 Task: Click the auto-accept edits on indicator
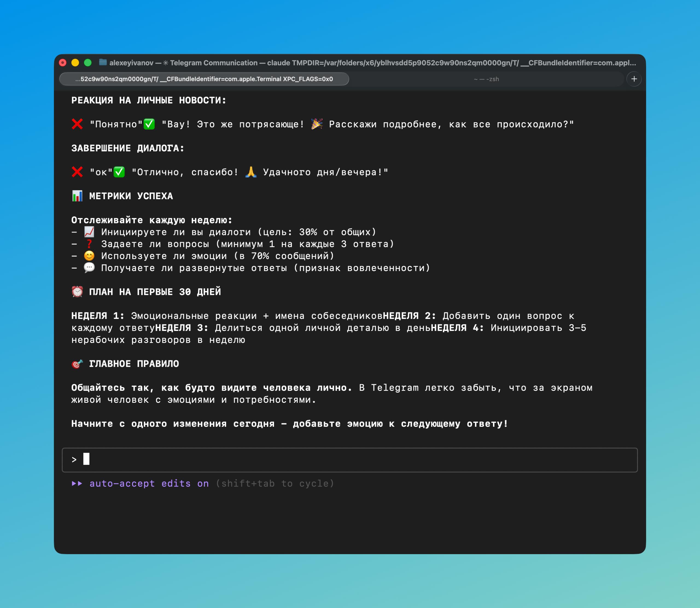tap(149, 483)
